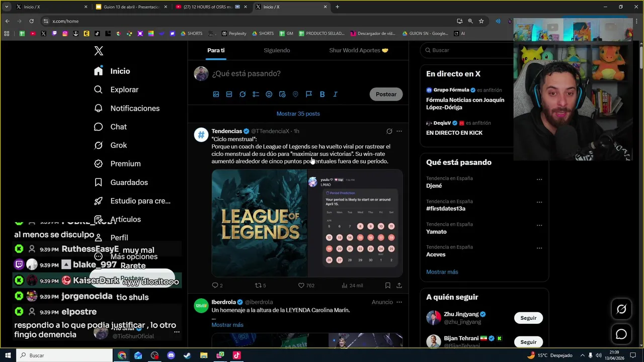Click Mostrar 35 posts
644x362 pixels.
point(298,114)
